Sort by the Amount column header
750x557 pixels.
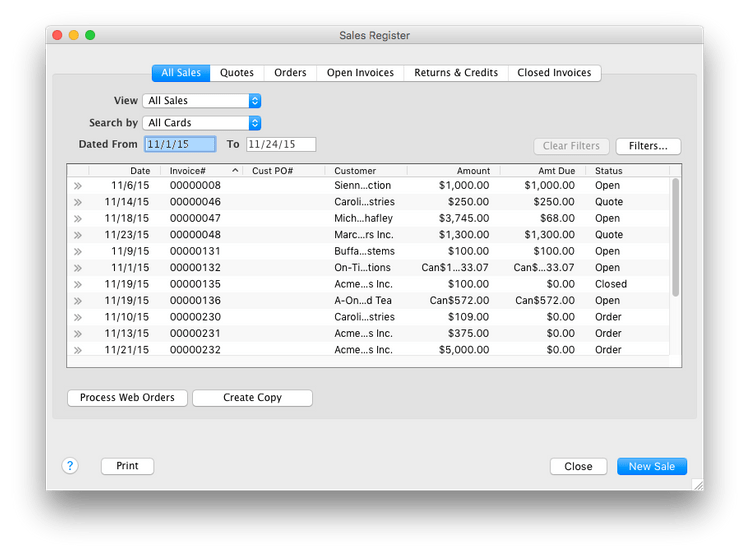coord(453,171)
